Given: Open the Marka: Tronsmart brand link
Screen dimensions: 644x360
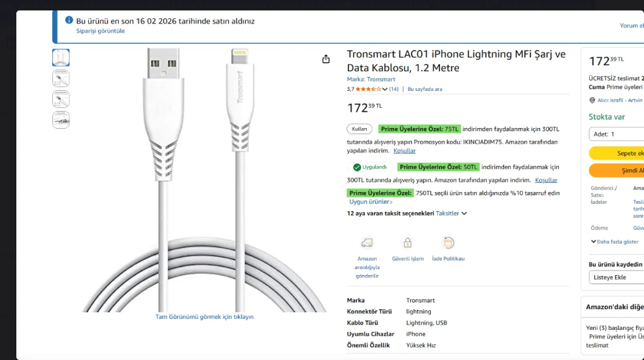Looking at the screenshot, I should click(x=371, y=80).
